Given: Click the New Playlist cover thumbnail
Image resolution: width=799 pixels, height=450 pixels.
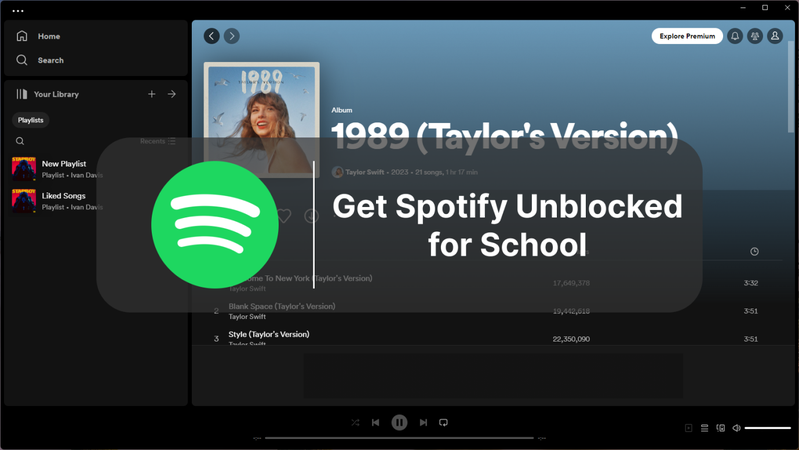Looking at the screenshot, I should pyautogui.click(x=24, y=169).
